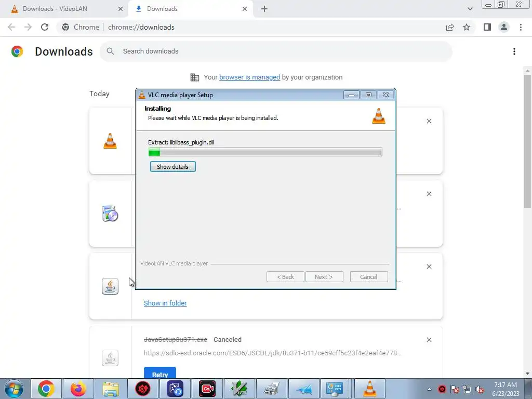
Task: Close the chrome Downloads tab
Action: [245, 9]
